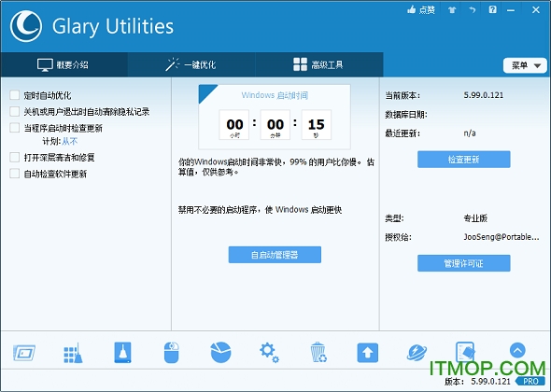Click the current version value 5.99.0.121
Screen dimensions: 551x392
point(484,95)
